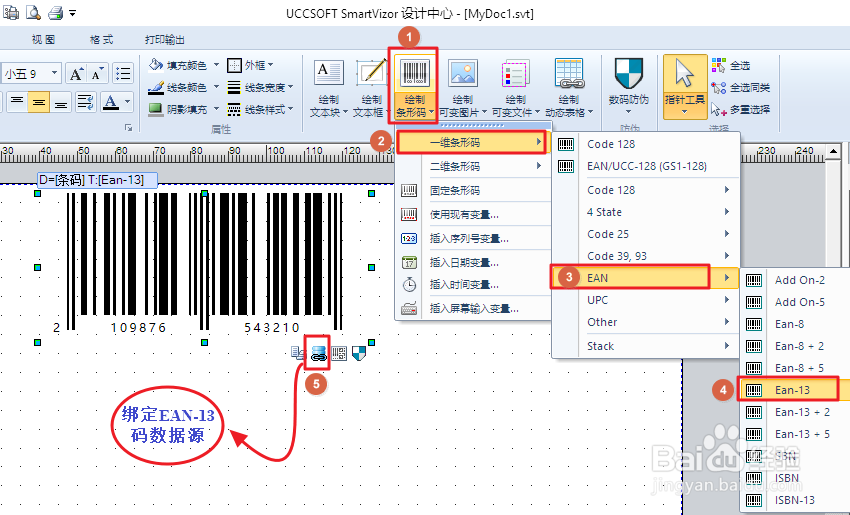Click the draw dynamic table (动态表格) icon
850x515 pixels.
[569, 74]
